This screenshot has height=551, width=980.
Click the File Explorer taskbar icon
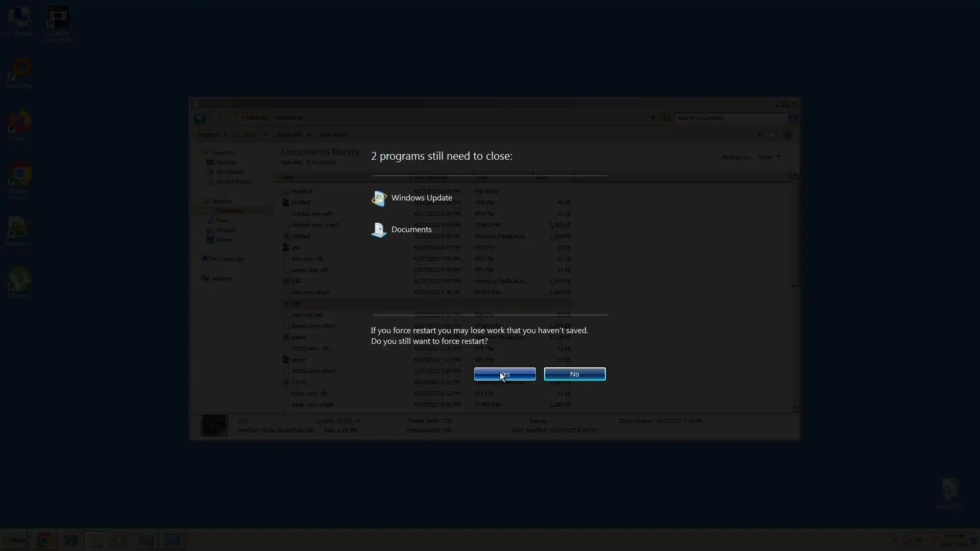tap(95, 540)
